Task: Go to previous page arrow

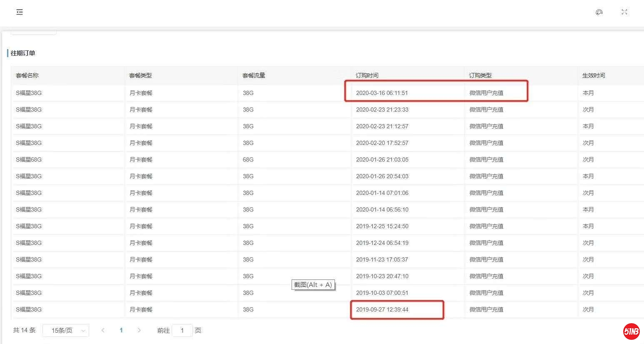Action: (x=103, y=330)
